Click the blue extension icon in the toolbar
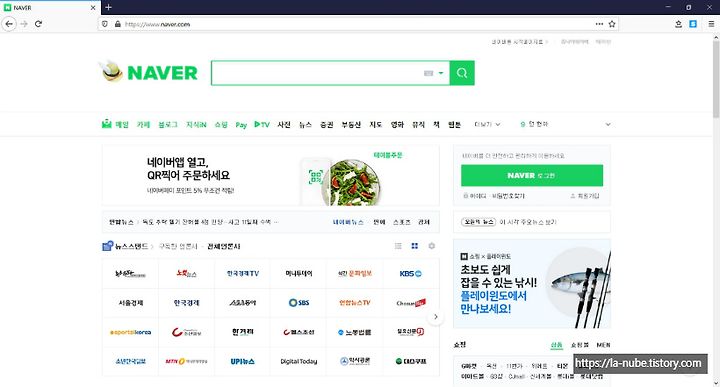Screen dimensions: 720x387 point(693,24)
